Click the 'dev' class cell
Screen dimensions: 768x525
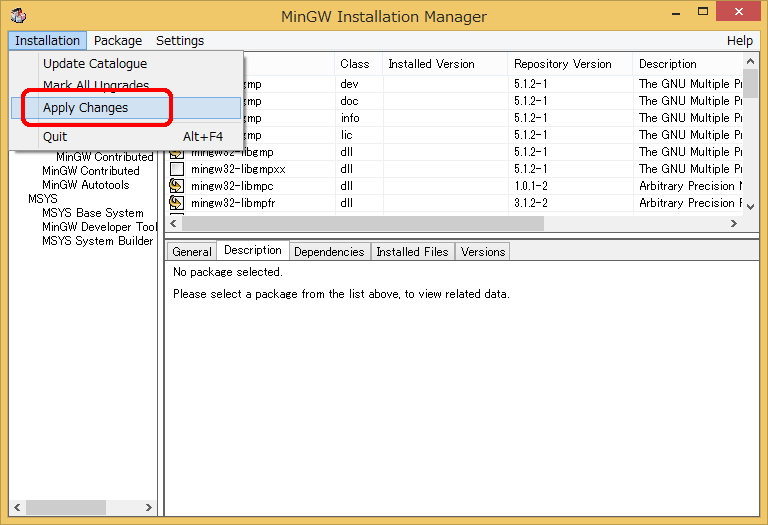click(x=349, y=84)
